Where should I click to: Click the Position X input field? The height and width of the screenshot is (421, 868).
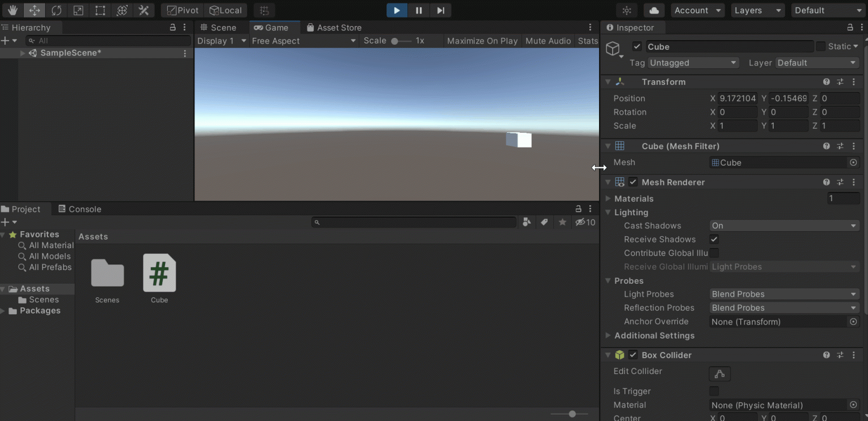[737, 98]
